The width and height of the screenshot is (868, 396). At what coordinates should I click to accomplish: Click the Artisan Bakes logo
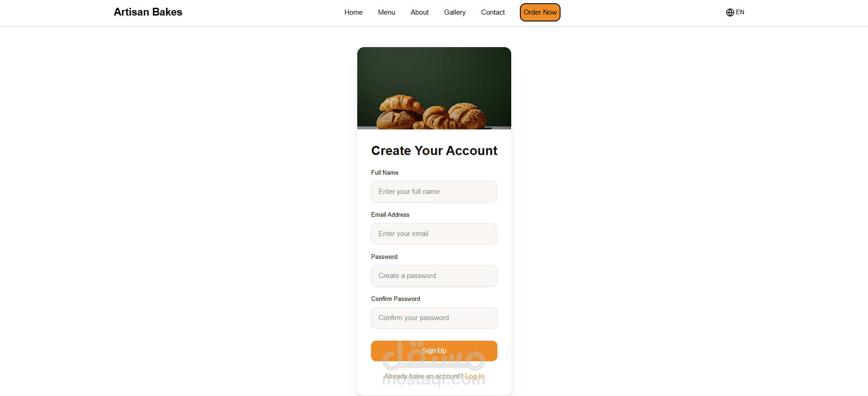click(x=148, y=12)
